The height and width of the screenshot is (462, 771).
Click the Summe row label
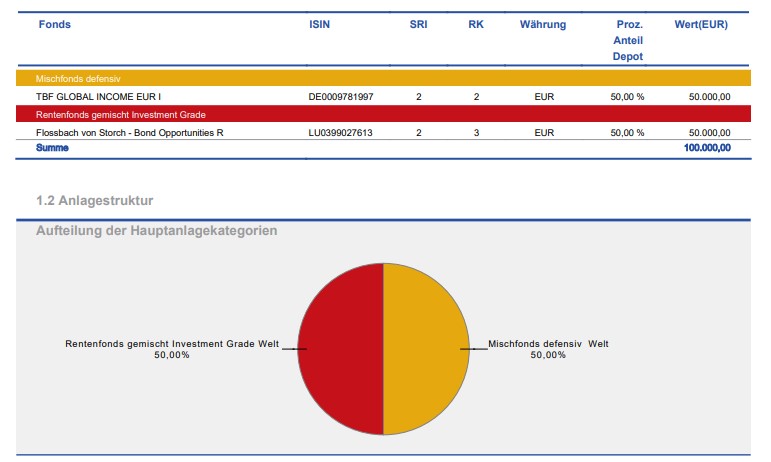click(52, 148)
